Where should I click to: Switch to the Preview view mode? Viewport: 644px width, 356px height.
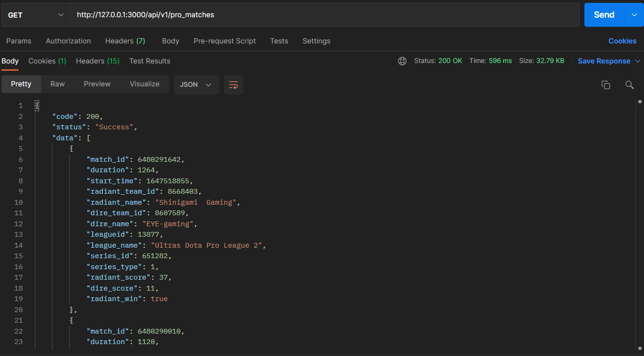[x=97, y=84]
